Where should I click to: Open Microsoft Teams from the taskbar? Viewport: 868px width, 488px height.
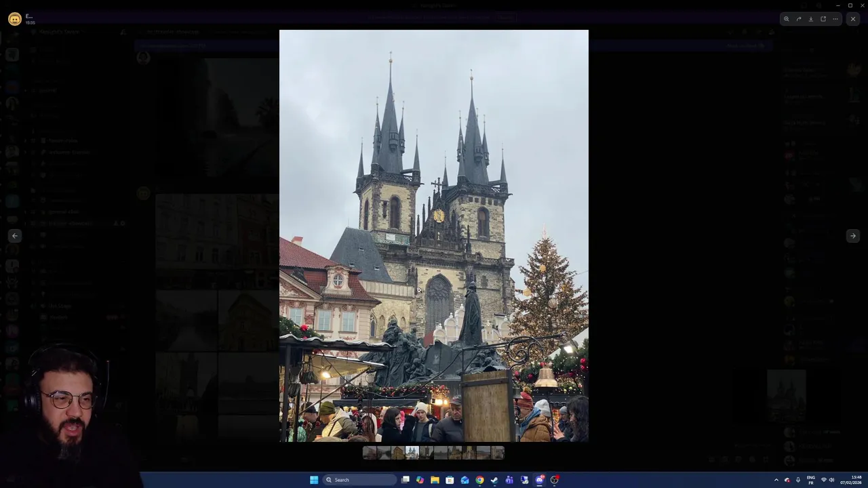coord(509,480)
